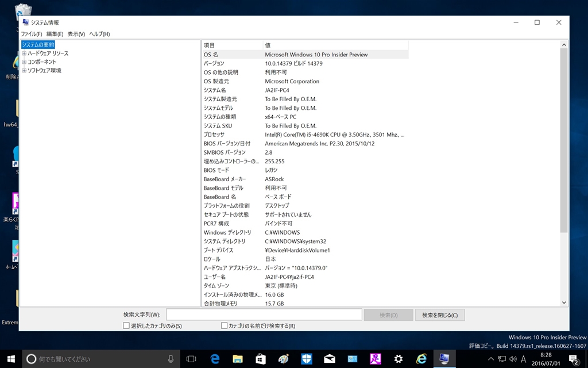Select the OS 製造元 row
The height and width of the screenshot is (368, 588).
point(305,81)
